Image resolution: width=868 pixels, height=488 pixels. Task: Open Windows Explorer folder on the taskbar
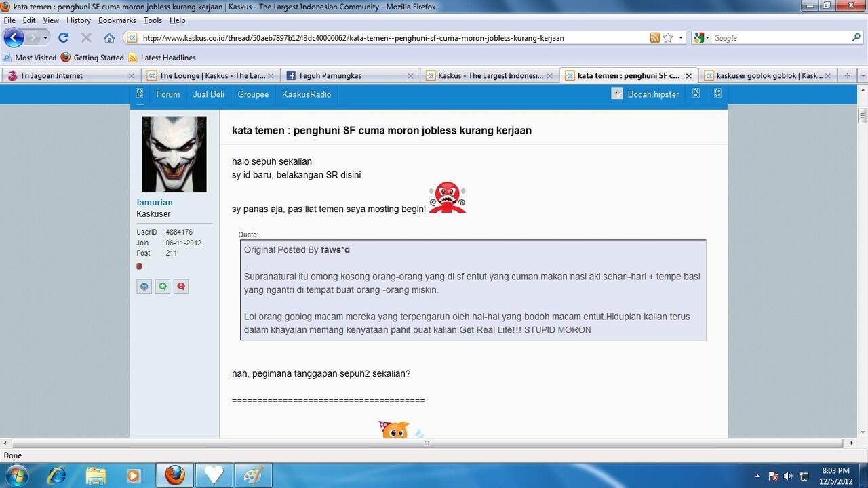[96, 476]
